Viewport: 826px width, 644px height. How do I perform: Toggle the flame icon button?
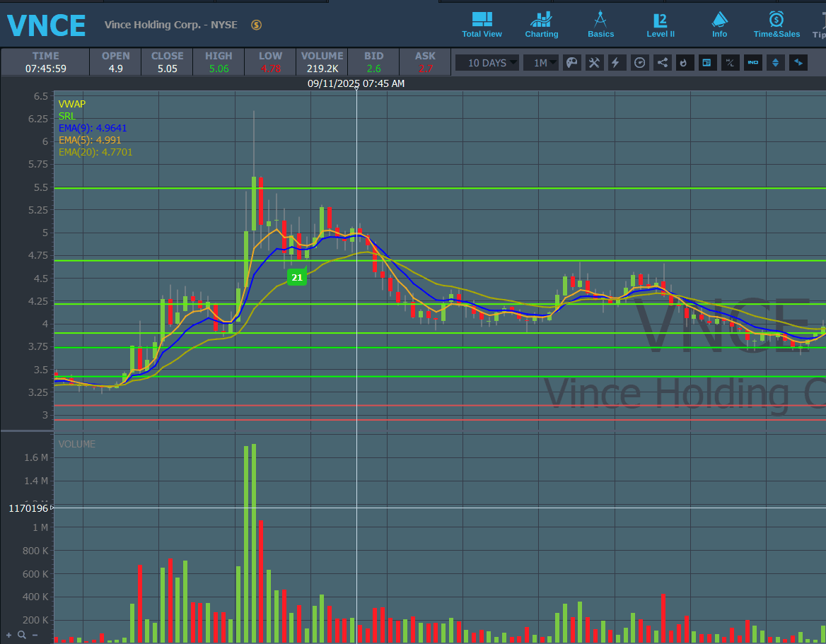(x=683, y=63)
